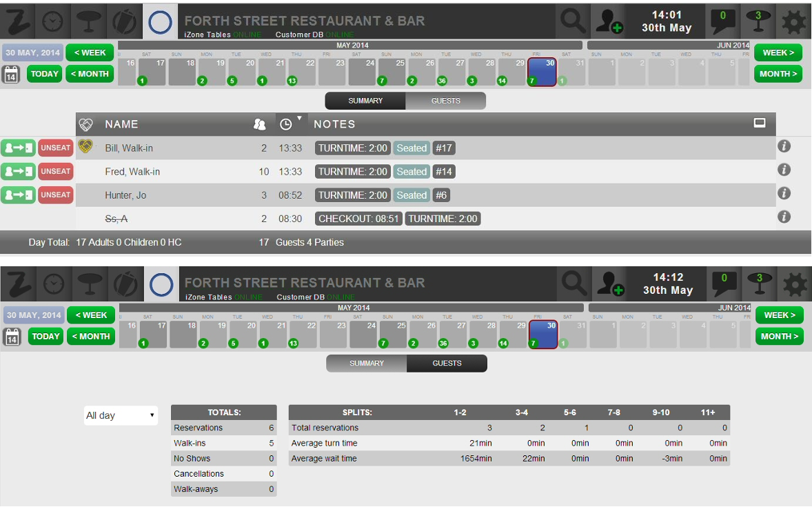Viewport: 812px width, 507px height.
Task: Click the < WEEK button in the 14:01 screen
Action: 90,52
